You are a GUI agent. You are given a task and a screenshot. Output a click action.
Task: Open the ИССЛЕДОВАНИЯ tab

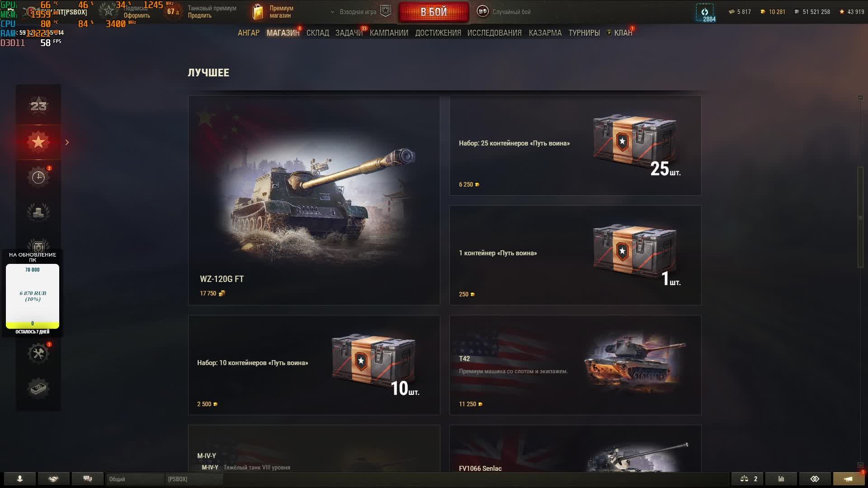point(494,33)
